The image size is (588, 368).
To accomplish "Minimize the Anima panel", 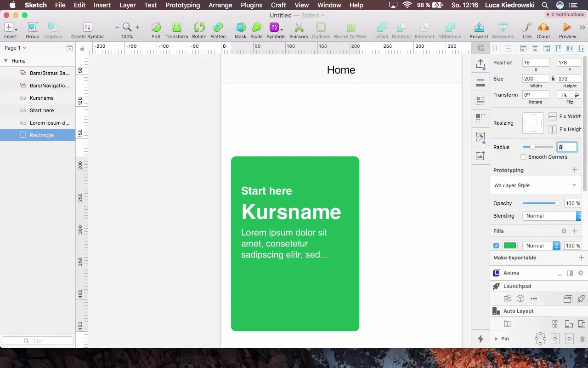I will point(560,274).
